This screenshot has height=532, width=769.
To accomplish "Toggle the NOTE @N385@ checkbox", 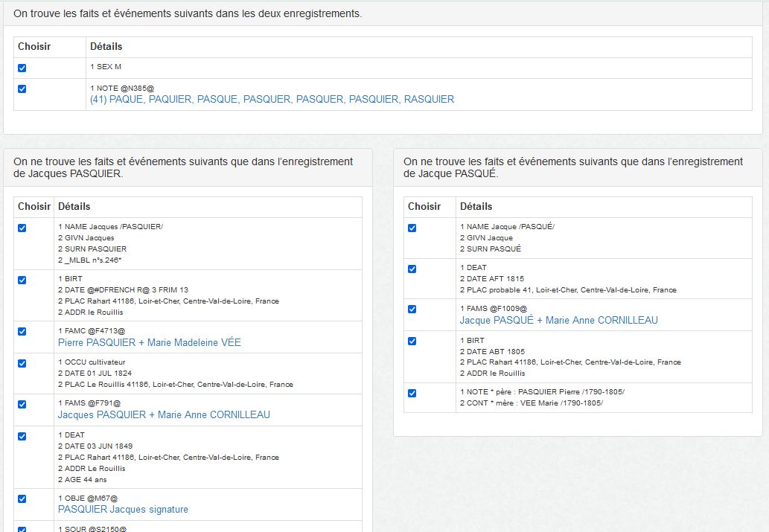I will coord(22,89).
